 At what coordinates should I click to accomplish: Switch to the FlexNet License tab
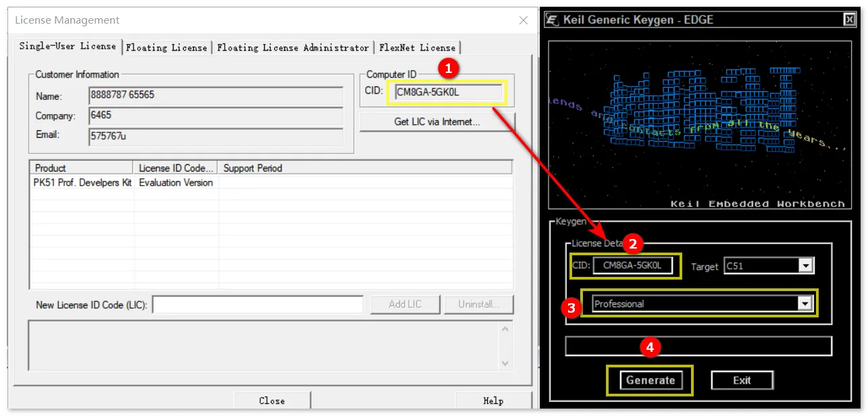(x=417, y=47)
